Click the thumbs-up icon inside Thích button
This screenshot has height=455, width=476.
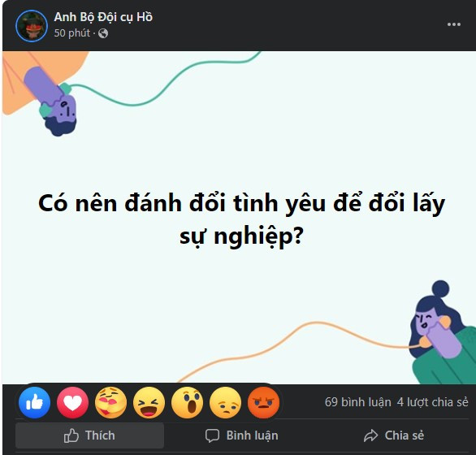pos(71,435)
